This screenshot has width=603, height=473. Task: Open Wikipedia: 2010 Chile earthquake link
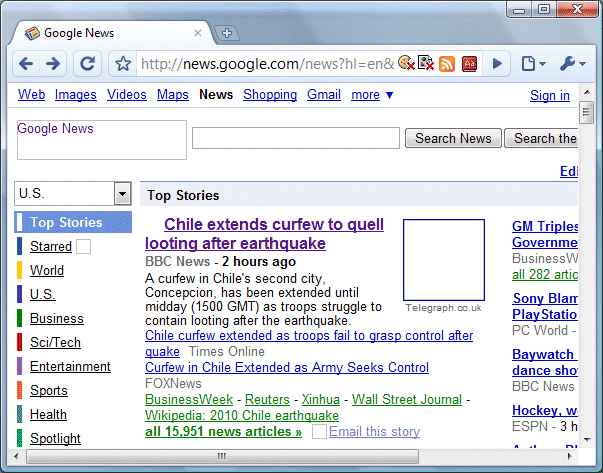pyautogui.click(x=242, y=416)
